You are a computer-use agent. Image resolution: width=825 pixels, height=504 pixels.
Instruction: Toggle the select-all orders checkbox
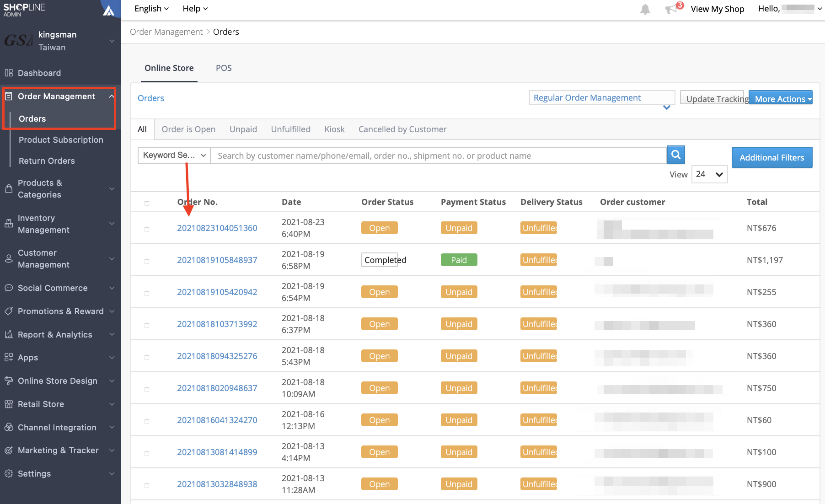tap(147, 203)
